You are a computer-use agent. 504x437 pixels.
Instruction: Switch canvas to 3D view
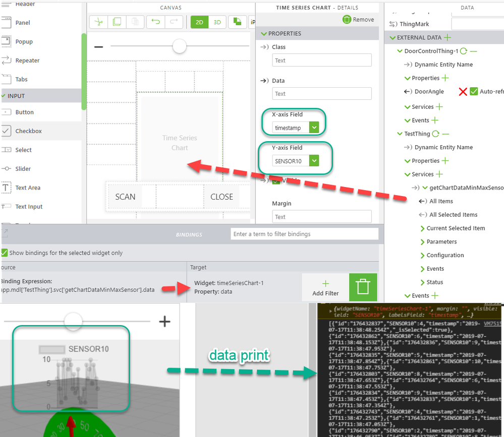(x=217, y=22)
